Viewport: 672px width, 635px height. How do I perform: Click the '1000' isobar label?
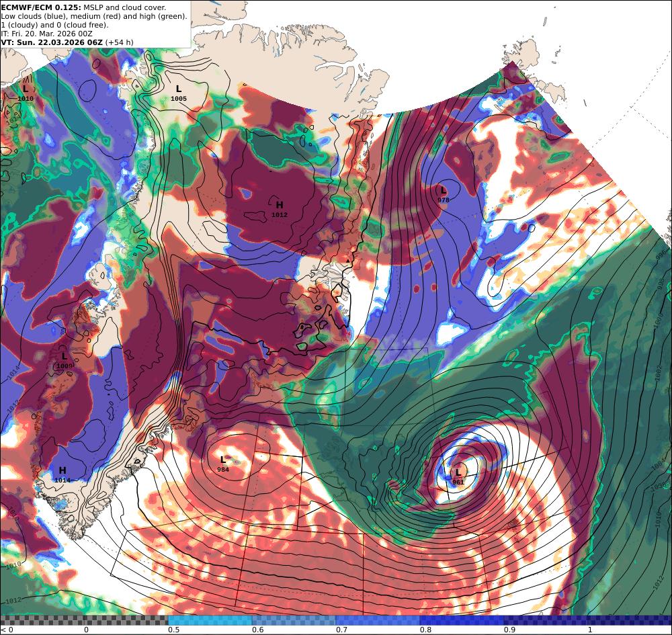tap(657, 320)
